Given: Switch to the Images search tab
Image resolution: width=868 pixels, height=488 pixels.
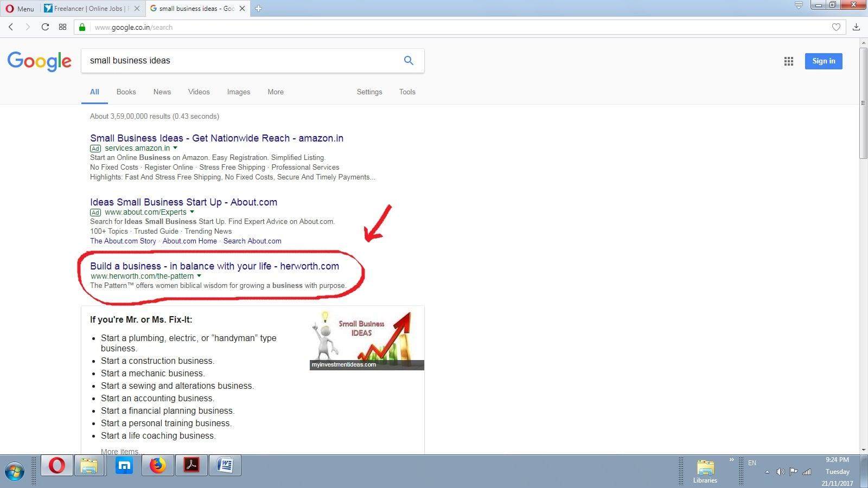Looking at the screenshot, I should click(x=238, y=92).
